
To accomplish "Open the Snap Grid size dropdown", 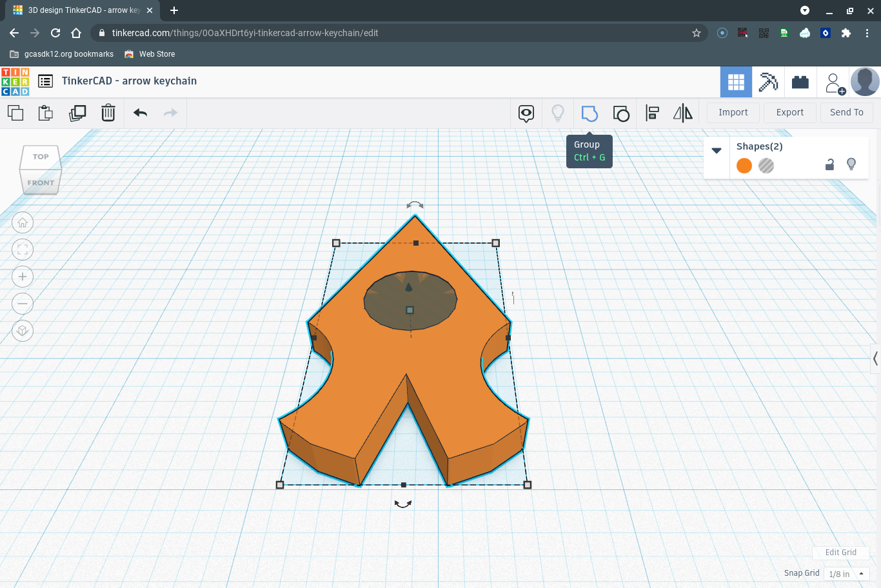I will pyautogui.click(x=847, y=573).
